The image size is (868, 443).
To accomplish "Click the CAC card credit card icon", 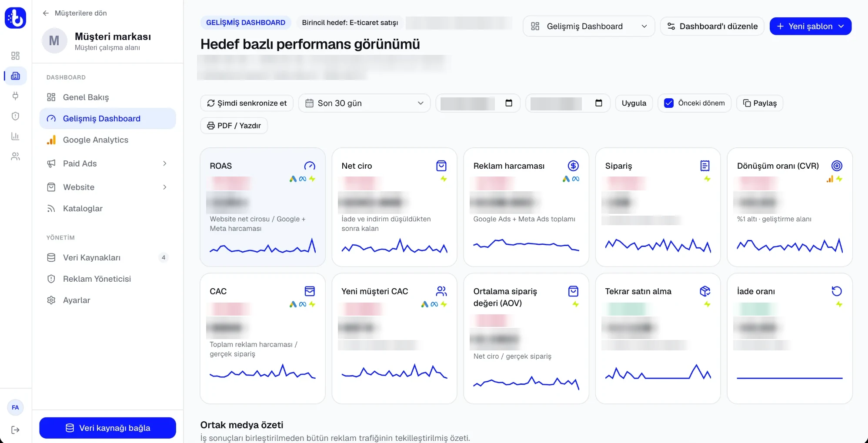I will (310, 291).
